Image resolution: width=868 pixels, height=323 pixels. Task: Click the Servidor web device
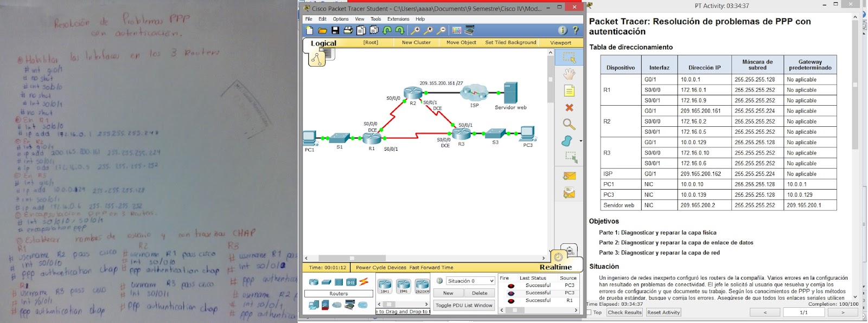click(510, 93)
